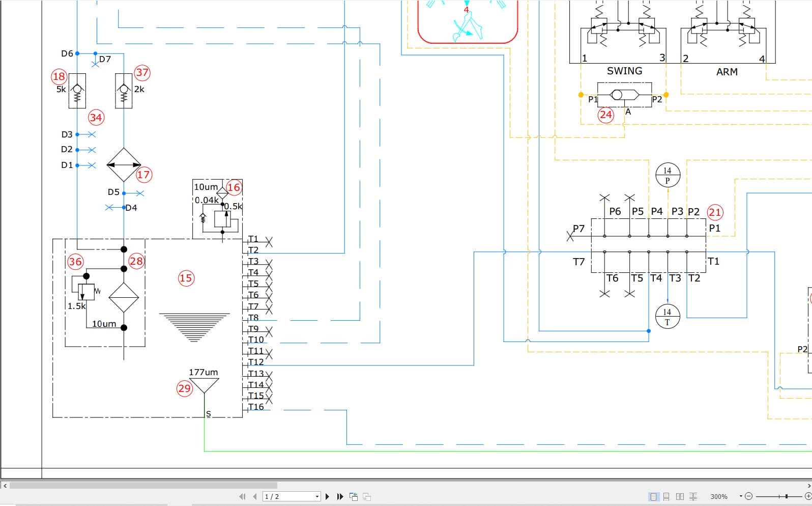Switch to two-page facing view
Viewport: 812px width, 506px height.
(x=680, y=496)
